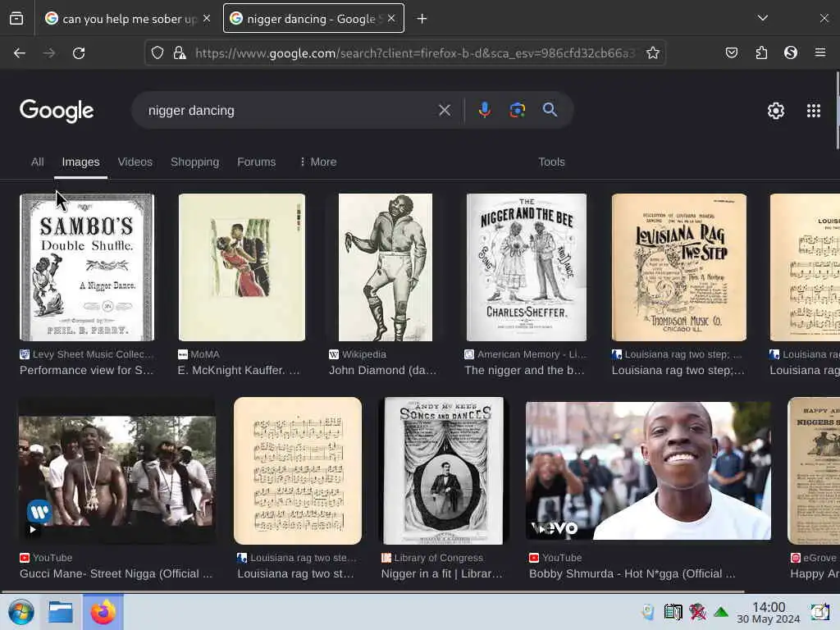
Task: Open the Gucci Mane YouTube video thumbnail
Action: pos(117,471)
